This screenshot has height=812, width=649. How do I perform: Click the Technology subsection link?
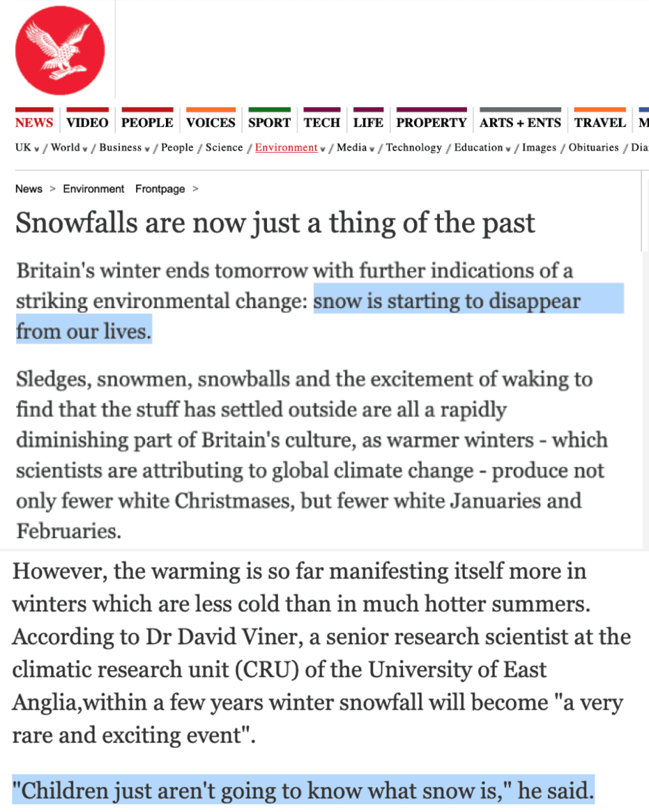tap(413, 148)
